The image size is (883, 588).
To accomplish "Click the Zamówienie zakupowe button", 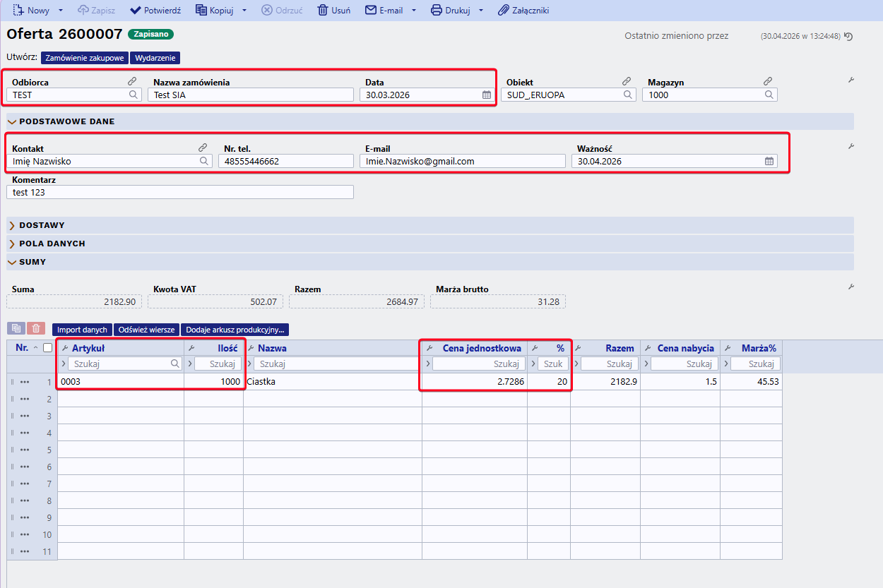I will click(85, 58).
